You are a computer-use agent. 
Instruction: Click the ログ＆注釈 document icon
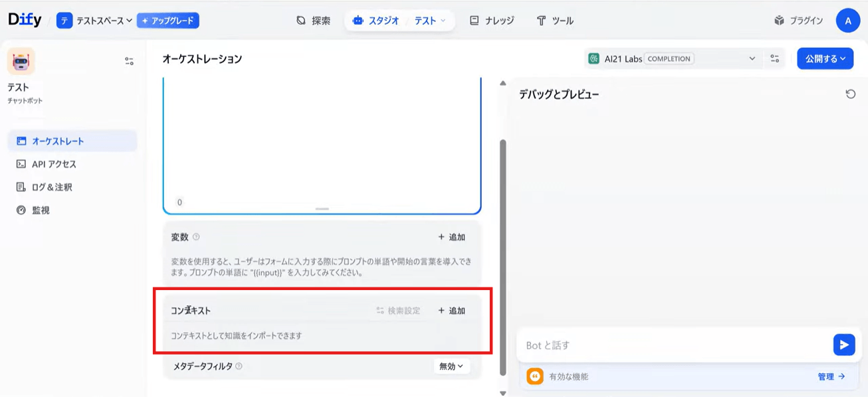click(x=21, y=187)
